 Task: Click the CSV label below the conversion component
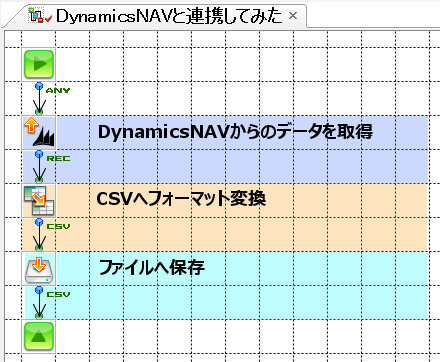58,226
